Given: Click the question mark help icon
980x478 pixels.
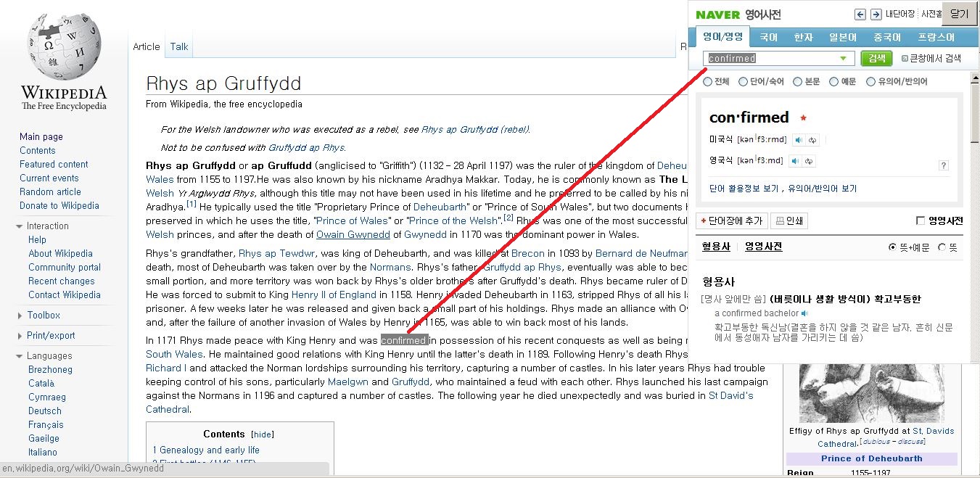Looking at the screenshot, I should tap(944, 165).
